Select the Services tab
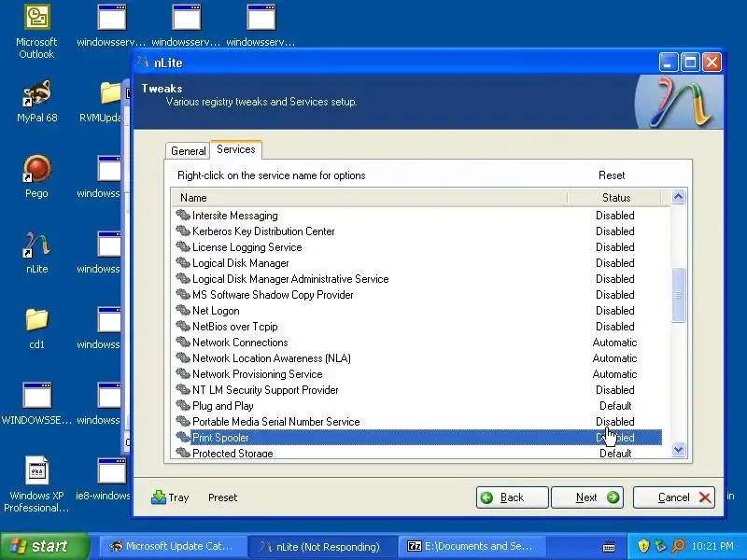 (x=236, y=149)
